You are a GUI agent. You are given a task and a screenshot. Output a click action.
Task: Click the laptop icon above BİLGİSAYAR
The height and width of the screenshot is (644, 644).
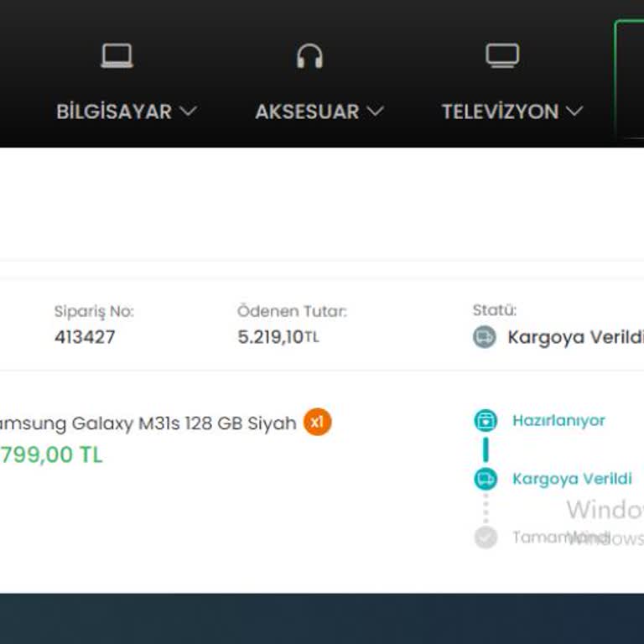[x=117, y=55]
